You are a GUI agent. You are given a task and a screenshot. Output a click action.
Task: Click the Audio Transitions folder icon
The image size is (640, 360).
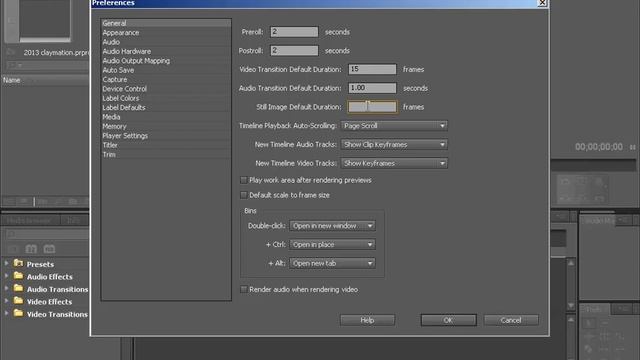(x=18, y=288)
